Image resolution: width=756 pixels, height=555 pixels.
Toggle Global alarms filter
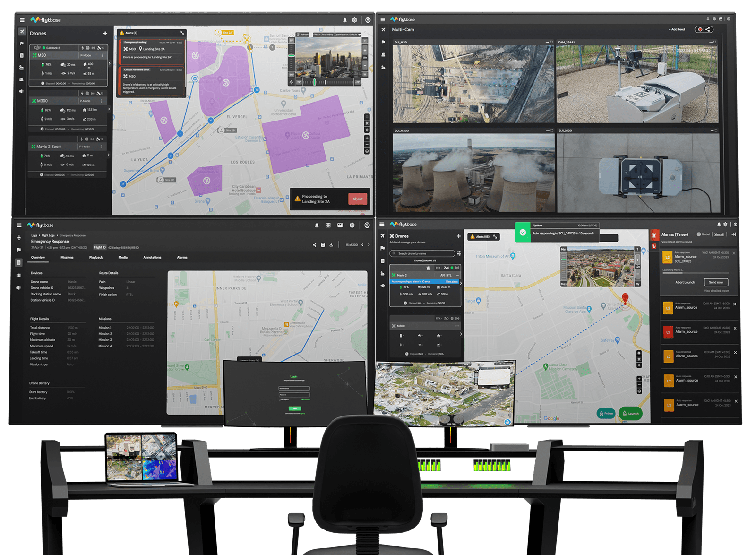(703, 234)
